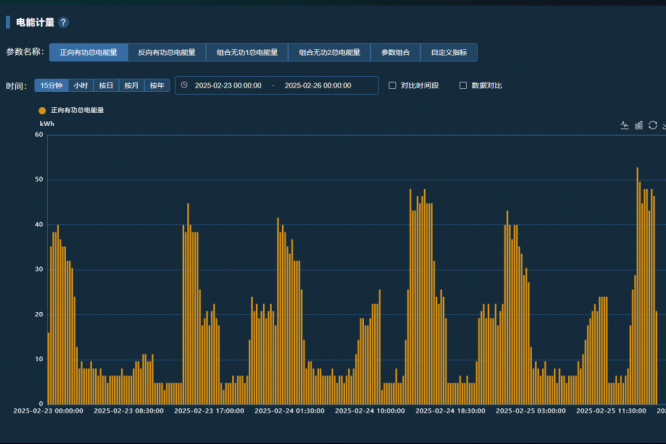Click the clock icon in date range
This screenshot has width=666, height=444.
pos(184,86)
